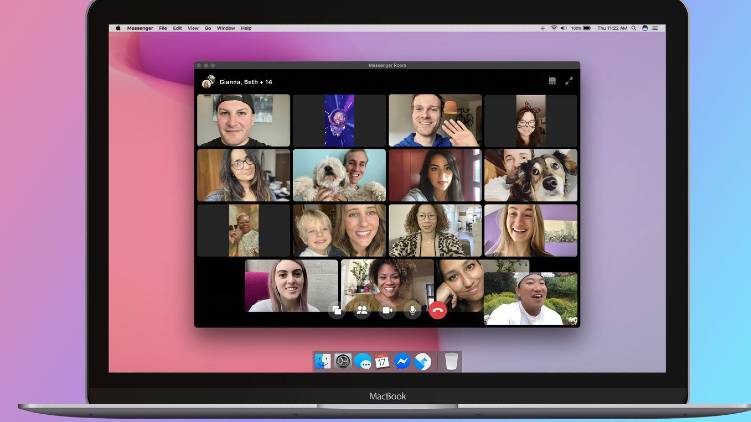The width and height of the screenshot is (751, 422).
Task: Click the expand to fullscreen arrows icon
Action: (x=569, y=81)
